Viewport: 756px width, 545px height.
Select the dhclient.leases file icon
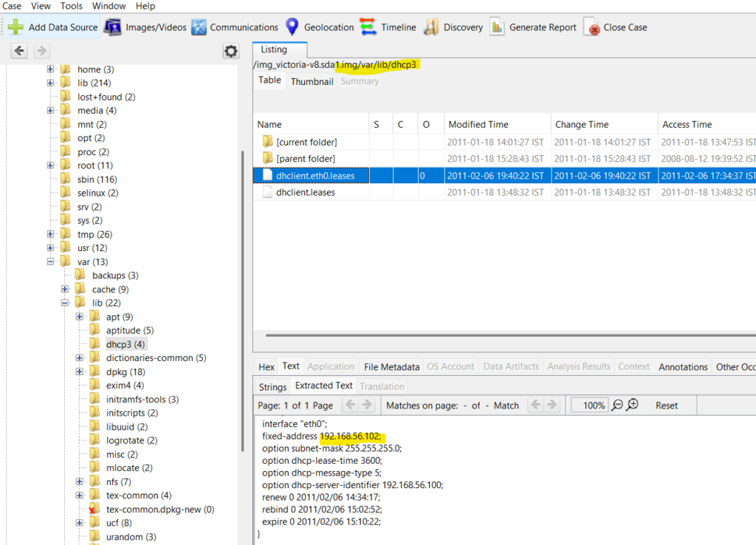(267, 192)
